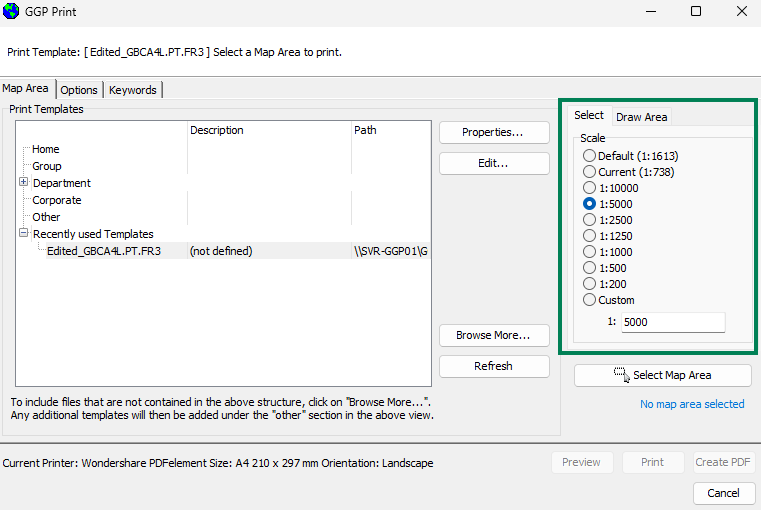Open the Options tab

[79, 90]
